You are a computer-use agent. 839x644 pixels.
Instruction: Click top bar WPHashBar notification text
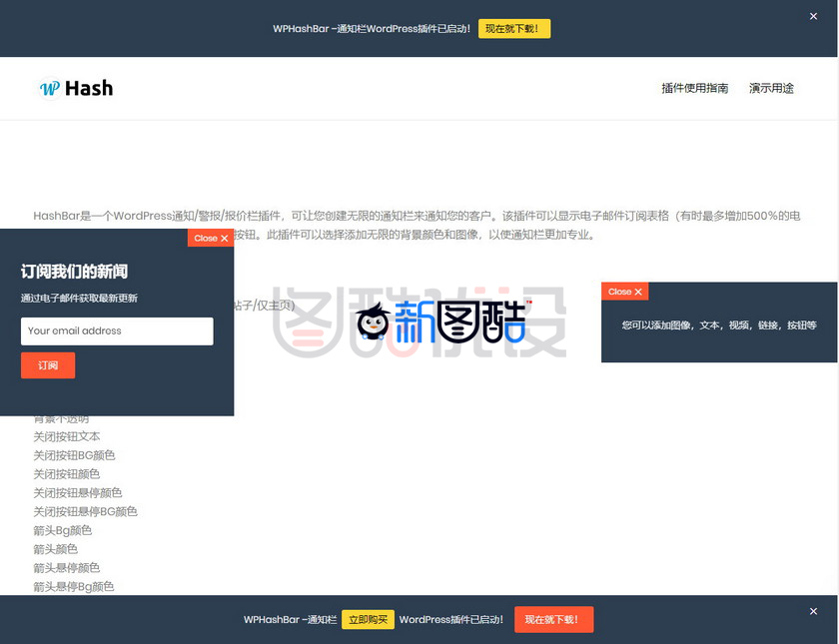[372, 29]
